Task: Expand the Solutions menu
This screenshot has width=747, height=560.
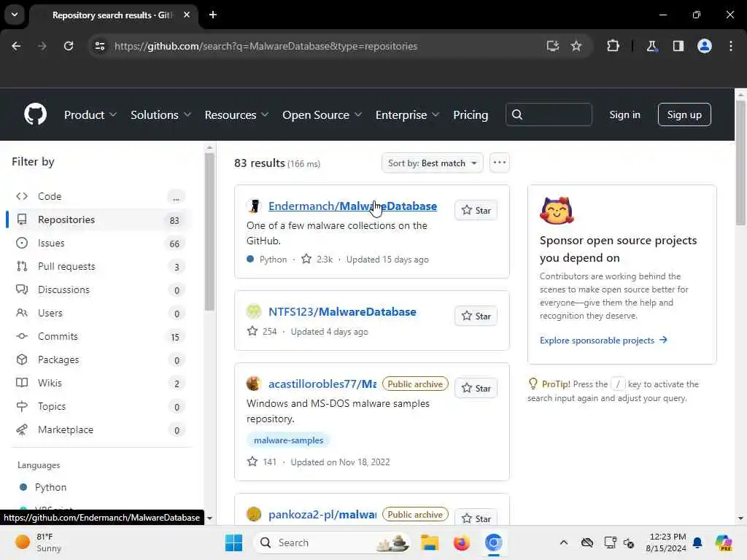Action: click(160, 114)
